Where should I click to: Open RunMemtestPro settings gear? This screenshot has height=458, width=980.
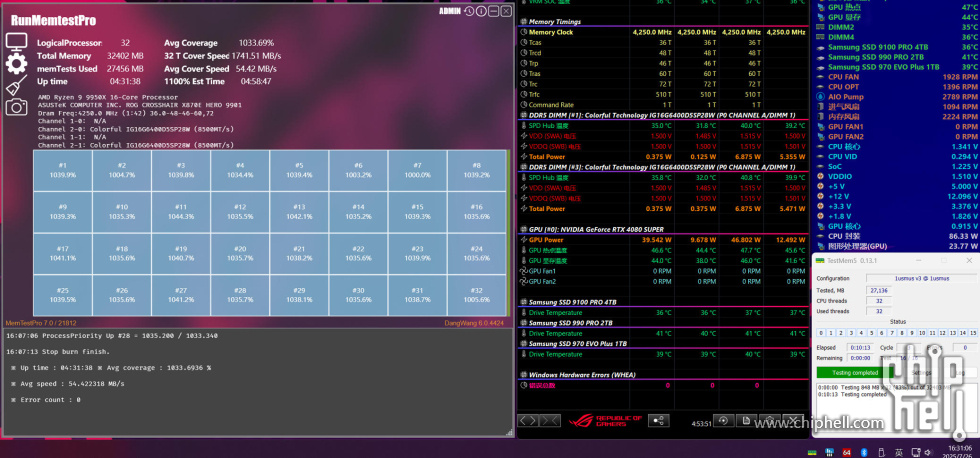click(16, 63)
